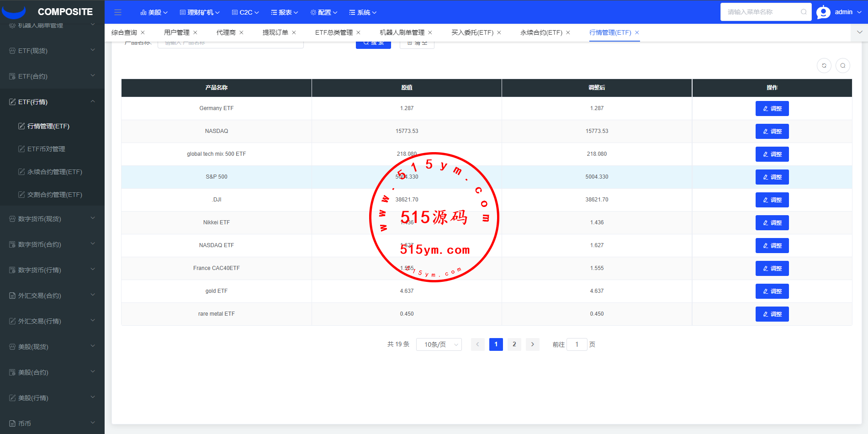868x434 pixels.
Task: Click 调整 button for NASDAQ row
Action: (772, 132)
